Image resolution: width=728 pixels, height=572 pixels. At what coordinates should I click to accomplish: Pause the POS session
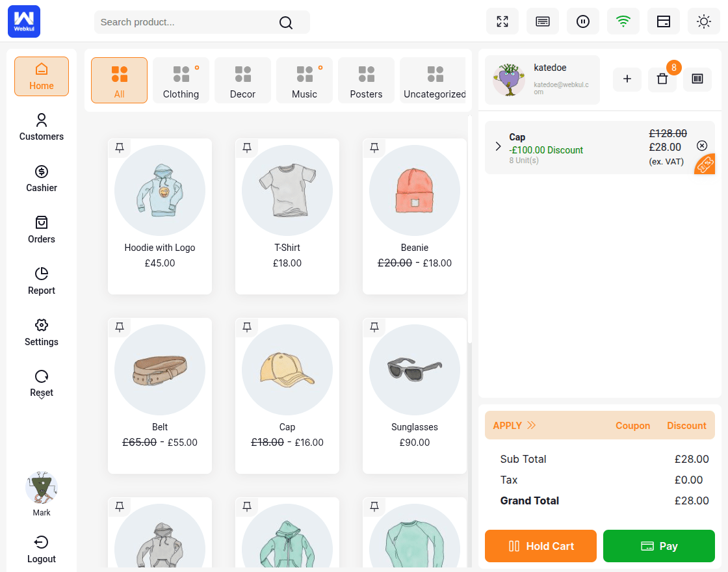coord(582,21)
